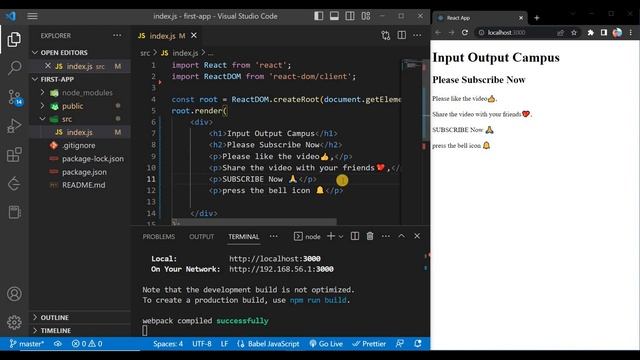Image resolution: width=640 pixels, height=360 pixels.
Task: Open the Manage gear in activity bar
Action: tap(14, 322)
